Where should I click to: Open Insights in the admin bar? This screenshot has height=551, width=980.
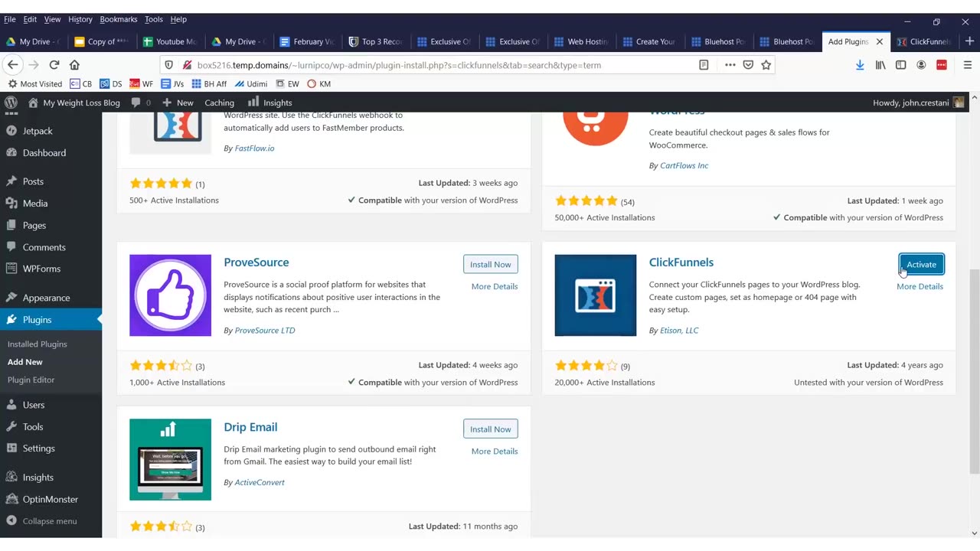tap(269, 103)
